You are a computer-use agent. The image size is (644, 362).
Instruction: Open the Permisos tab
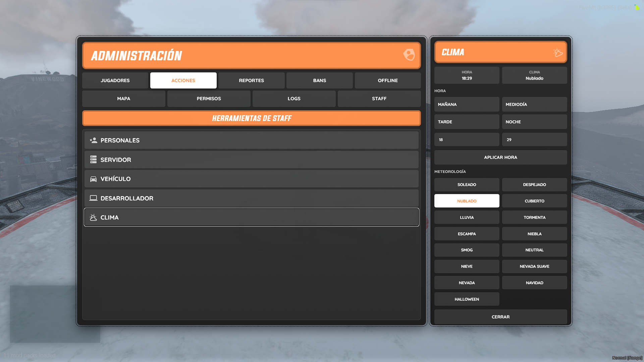pos(209,99)
